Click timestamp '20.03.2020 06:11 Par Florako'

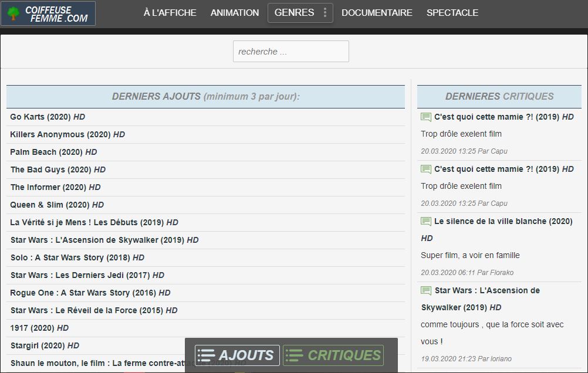[467, 273]
